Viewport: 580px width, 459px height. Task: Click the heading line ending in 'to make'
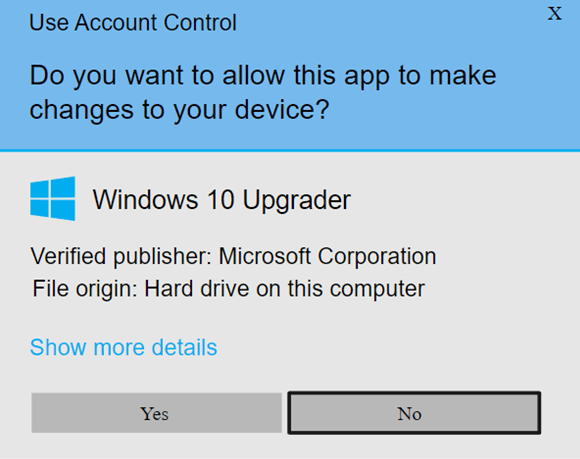click(263, 76)
